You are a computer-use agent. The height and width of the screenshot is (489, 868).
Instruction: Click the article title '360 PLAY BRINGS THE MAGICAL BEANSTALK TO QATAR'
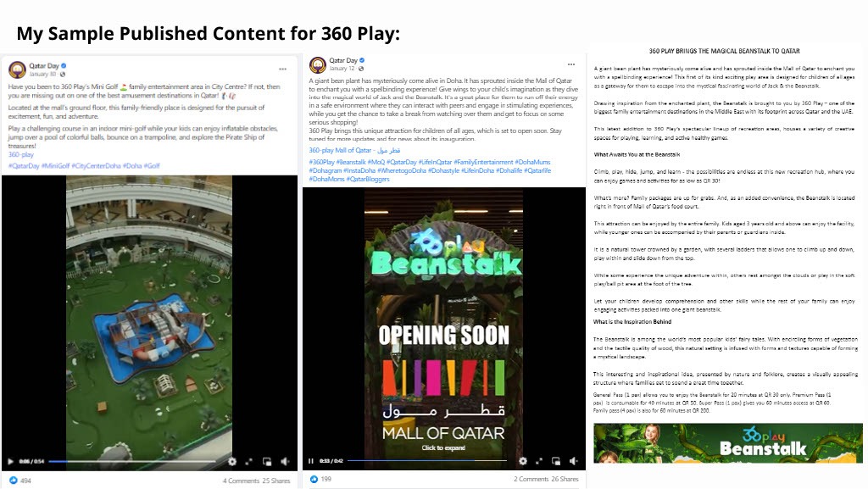tap(724, 51)
